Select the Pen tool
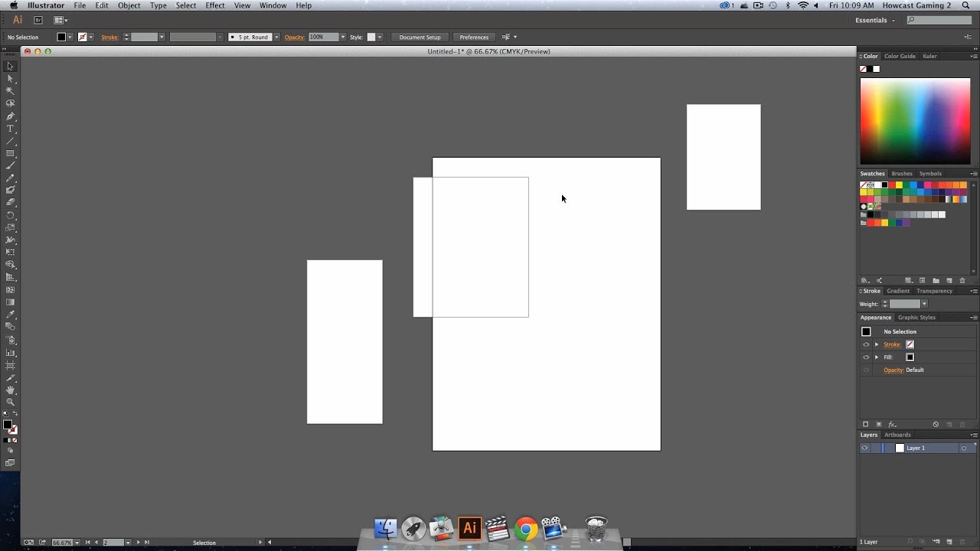 click(11, 116)
